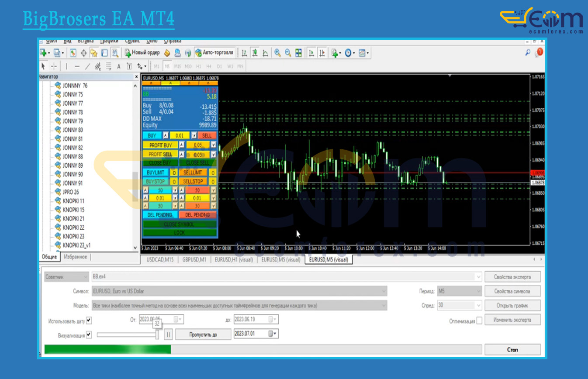The image size is (588, 379).
Task: Click the zoom in magnifier icon
Action: tap(277, 53)
